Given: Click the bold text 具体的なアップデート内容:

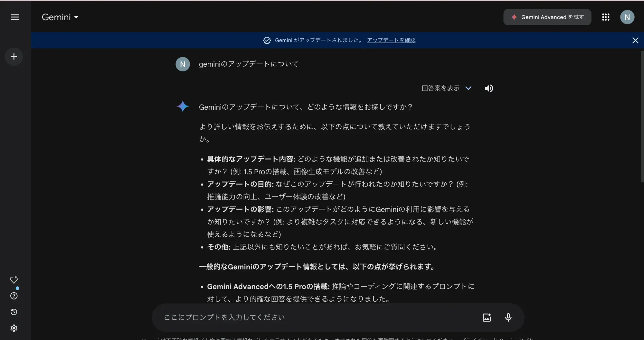Looking at the screenshot, I should point(251,159).
